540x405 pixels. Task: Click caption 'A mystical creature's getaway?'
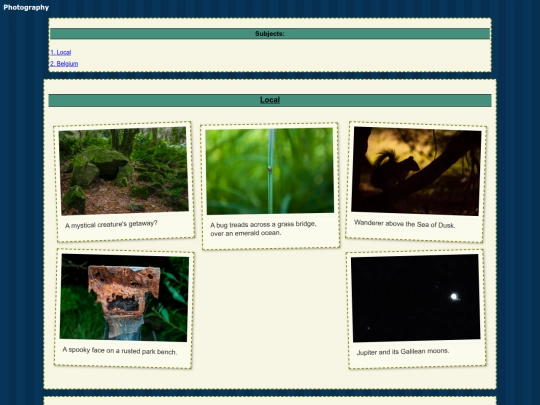pyautogui.click(x=111, y=224)
